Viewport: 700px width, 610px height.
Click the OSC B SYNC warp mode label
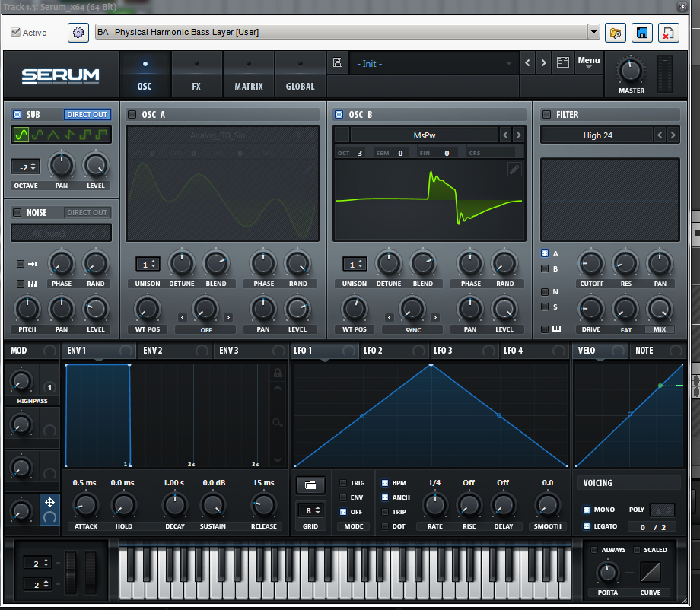click(412, 330)
